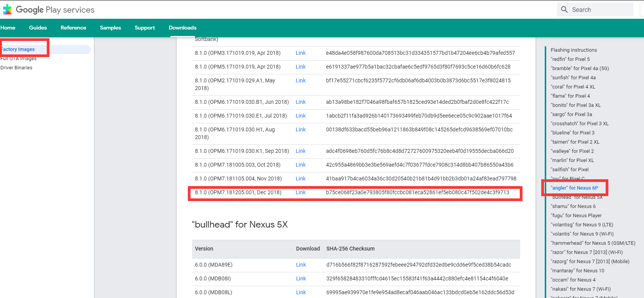This screenshot has width=644, height=298.
Task: Open "walleye" for Pixel 2 section
Action: pos(572,151)
